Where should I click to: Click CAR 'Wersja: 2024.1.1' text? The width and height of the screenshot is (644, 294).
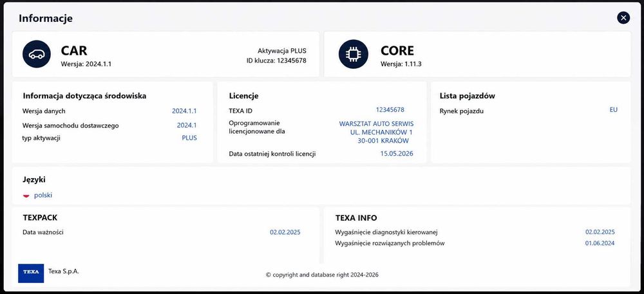pos(86,64)
